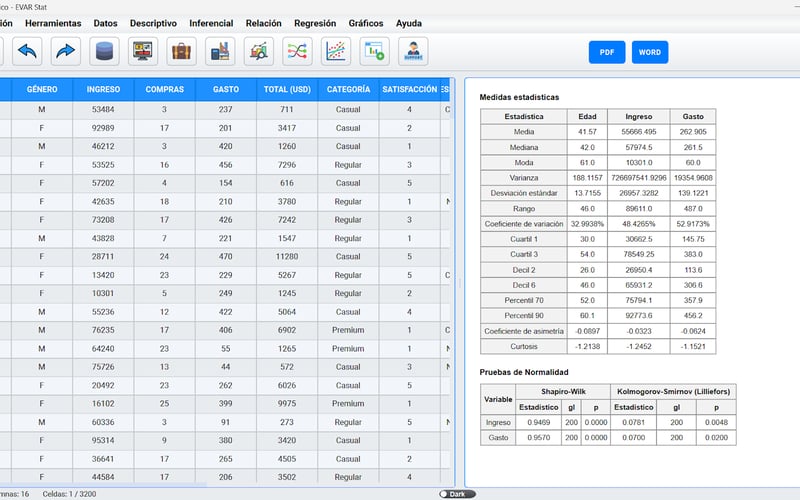This screenshot has height=500, width=800.
Task: Click the monitor dashboard toolbar icon
Action: [x=143, y=51]
